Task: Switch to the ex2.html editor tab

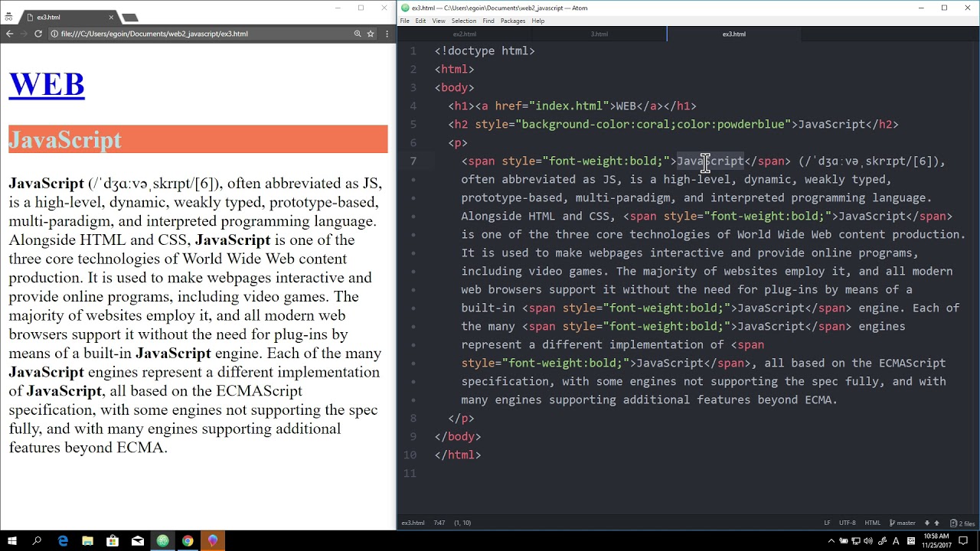Action: tap(464, 34)
